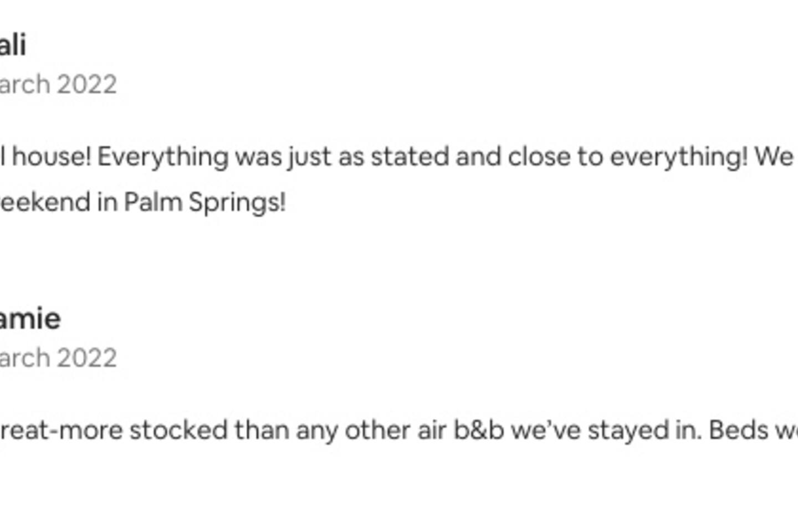
Task: Click the review line mentioning "air b&b"
Action: click(x=388, y=431)
